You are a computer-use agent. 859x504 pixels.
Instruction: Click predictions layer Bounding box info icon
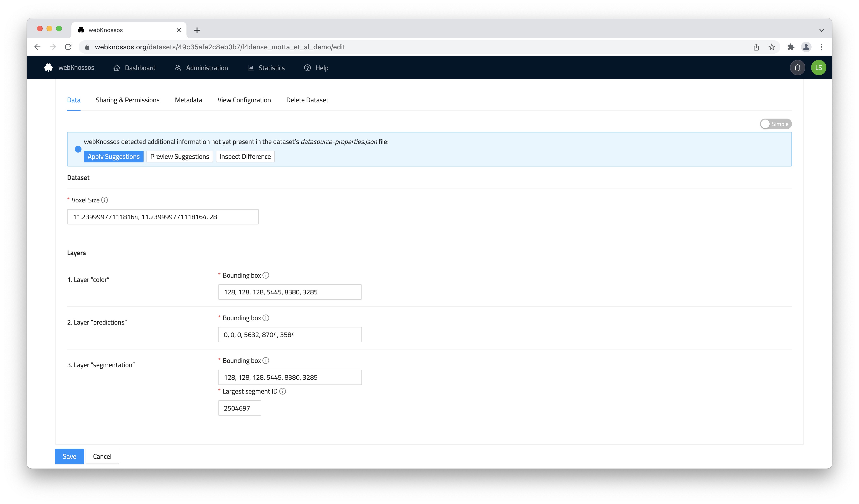266,318
